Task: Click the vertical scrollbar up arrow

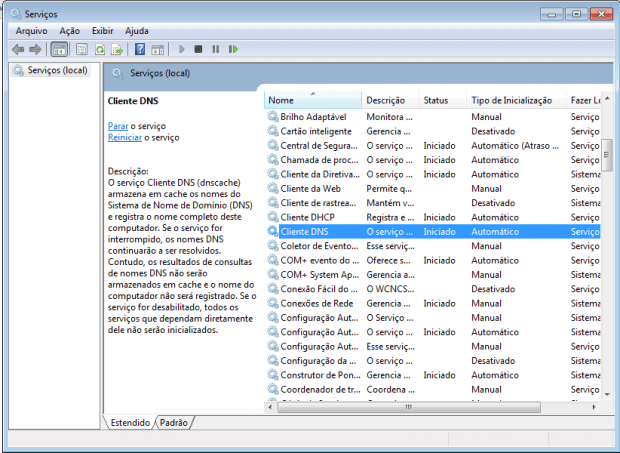Action: coord(607,98)
